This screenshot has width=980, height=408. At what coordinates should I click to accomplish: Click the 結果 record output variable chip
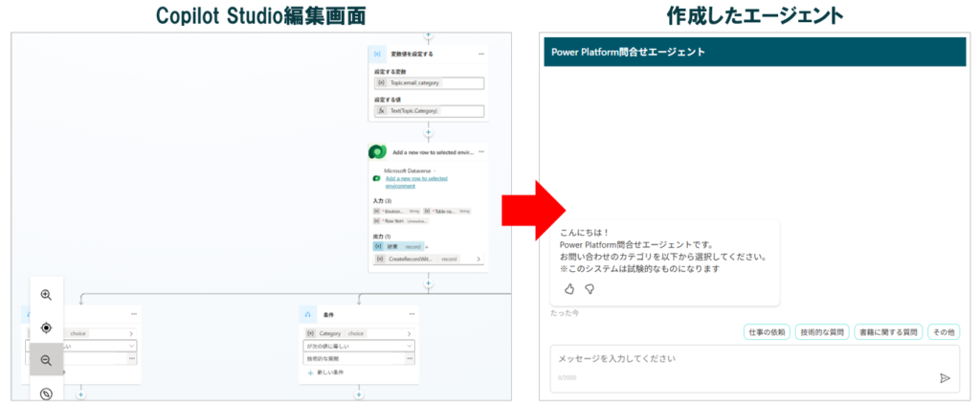pos(398,246)
